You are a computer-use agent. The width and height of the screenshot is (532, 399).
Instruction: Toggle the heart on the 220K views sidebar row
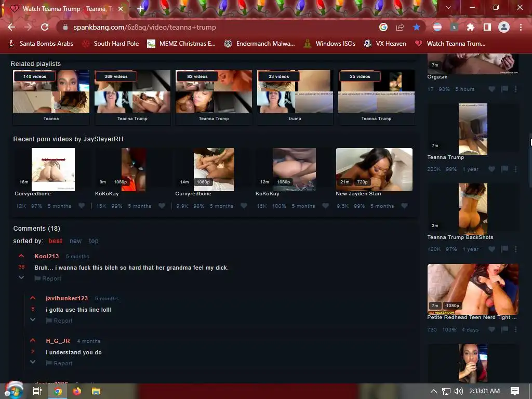coord(491,169)
